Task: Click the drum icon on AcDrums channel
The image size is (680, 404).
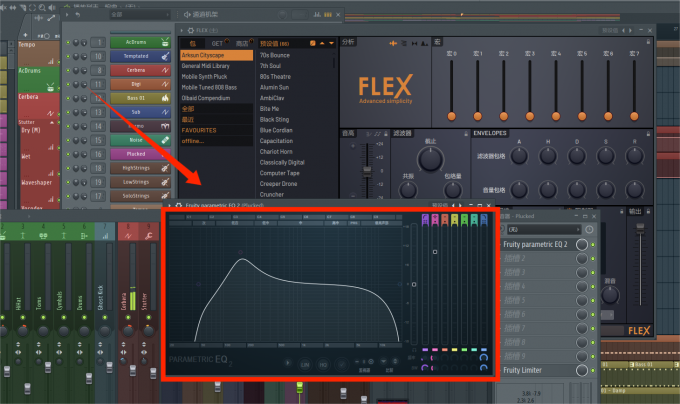Action: 165,42
